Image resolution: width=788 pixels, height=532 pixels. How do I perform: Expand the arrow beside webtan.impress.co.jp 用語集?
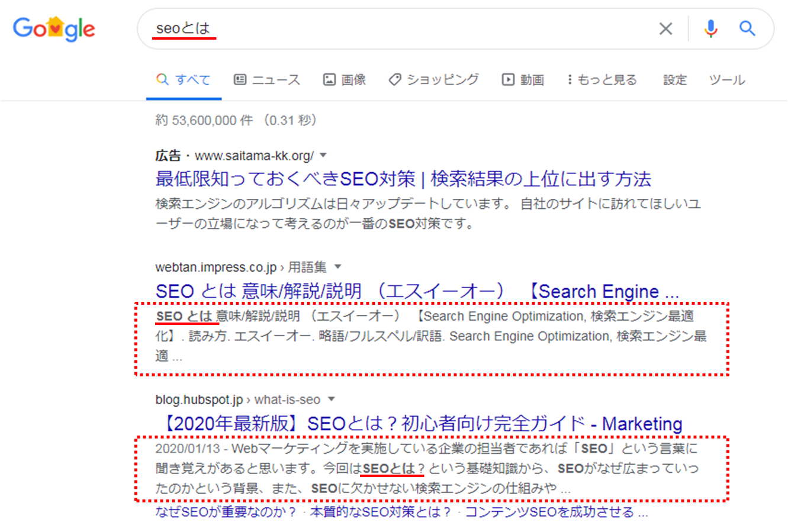coord(338,267)
